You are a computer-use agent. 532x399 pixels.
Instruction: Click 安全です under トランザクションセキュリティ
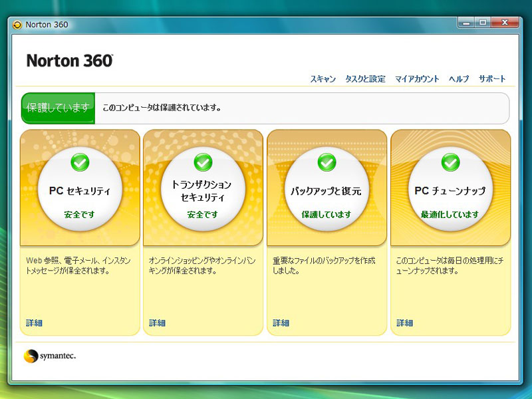(x=203, y=214)
